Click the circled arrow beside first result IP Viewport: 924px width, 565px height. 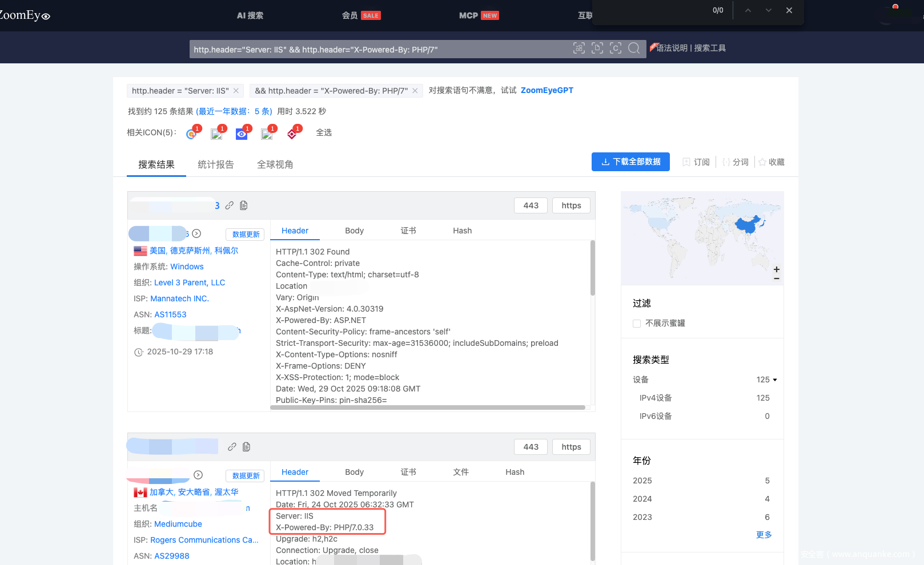196,233
